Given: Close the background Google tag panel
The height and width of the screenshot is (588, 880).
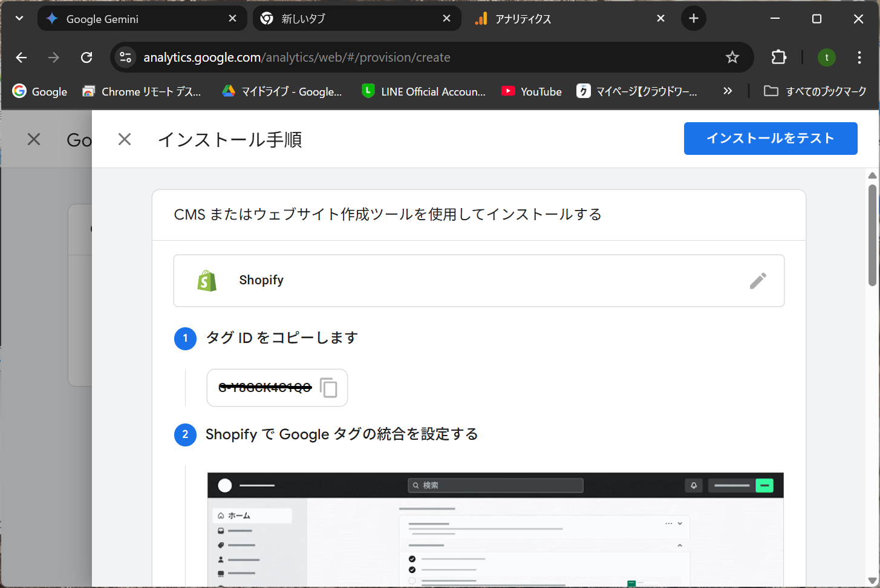Looking at the screenshot, I should (34, 139).
